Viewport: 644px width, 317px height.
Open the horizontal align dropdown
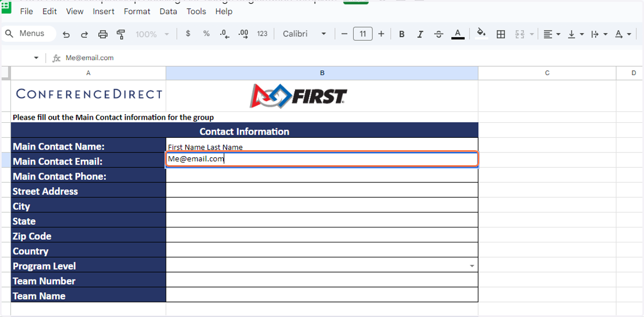tap(552, 34)
